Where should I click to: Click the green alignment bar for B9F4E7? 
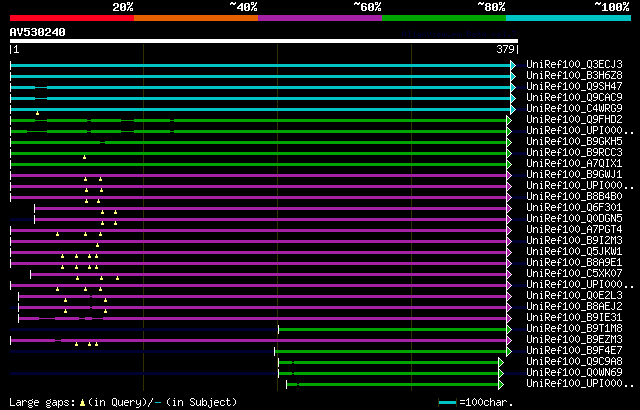[391, 352]
